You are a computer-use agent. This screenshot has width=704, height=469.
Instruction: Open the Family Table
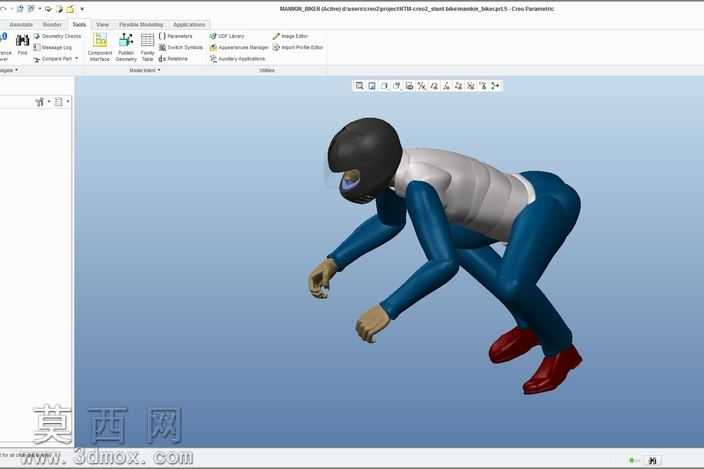pyautogui.click(x=147, y=47)
